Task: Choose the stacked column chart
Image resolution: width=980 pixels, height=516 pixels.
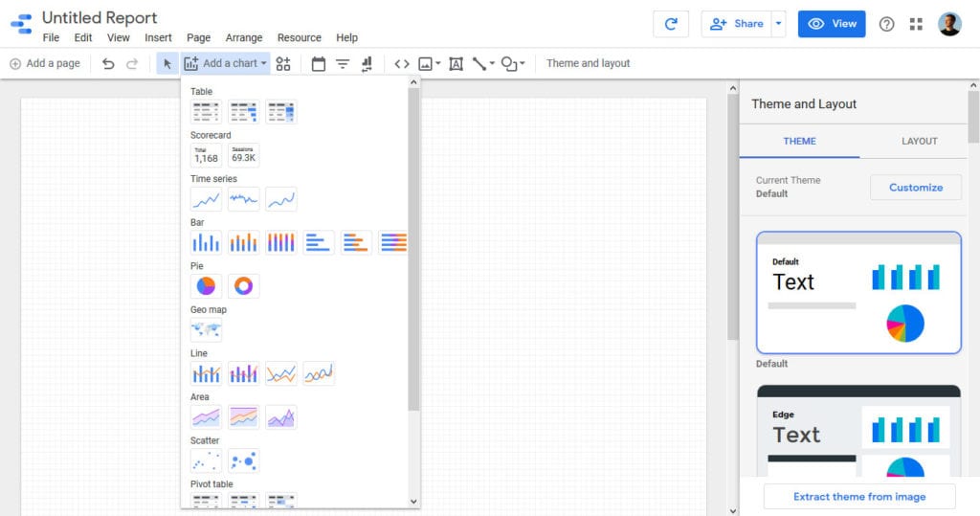Action: pyautogui.click(x=243, y=242)
